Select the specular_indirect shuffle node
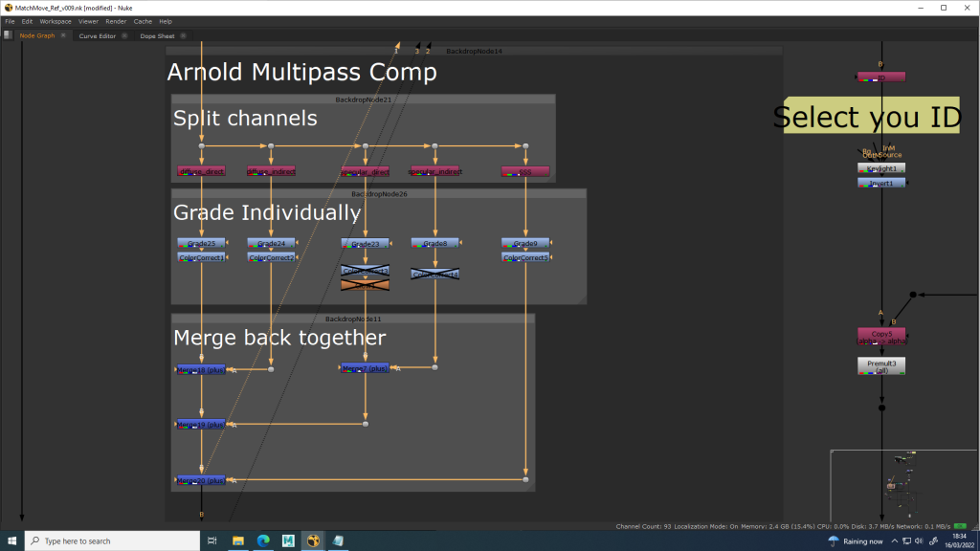The height and width of the screenshot is (551, 980). (x=435, y=171)
